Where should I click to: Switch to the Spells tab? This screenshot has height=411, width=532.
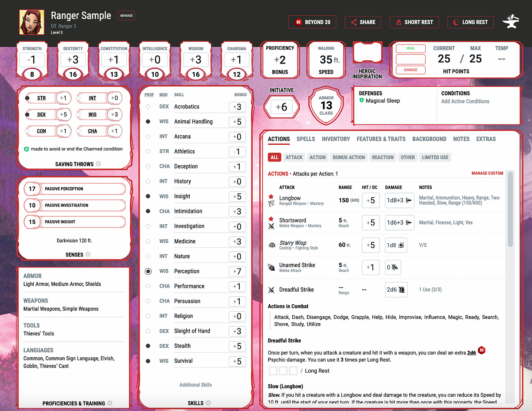[305, 139]
